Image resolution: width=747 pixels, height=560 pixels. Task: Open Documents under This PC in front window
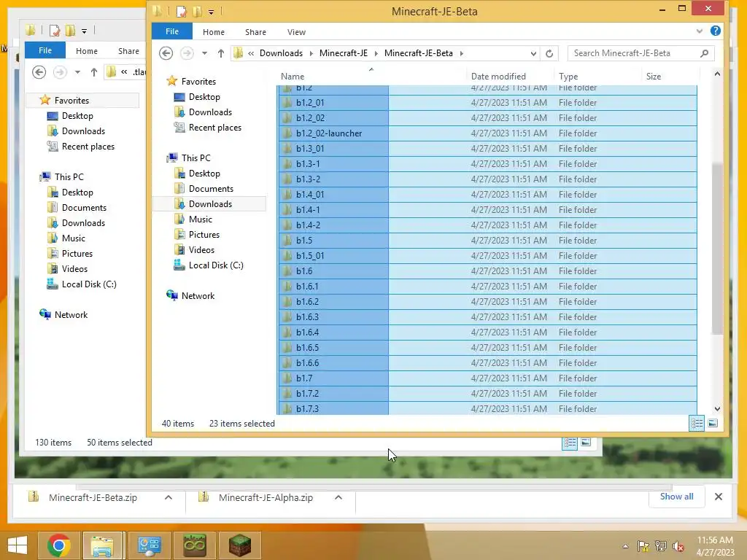tap(204, 189)
